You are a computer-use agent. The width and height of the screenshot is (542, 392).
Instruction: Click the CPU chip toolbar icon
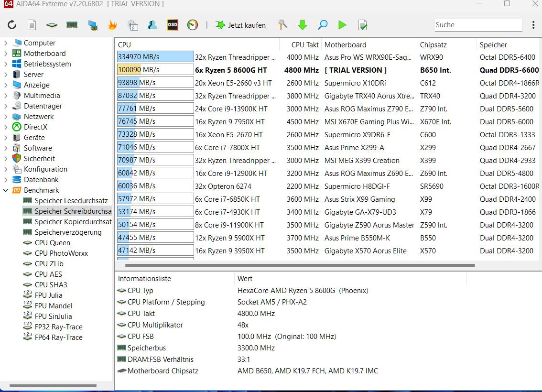52,25
